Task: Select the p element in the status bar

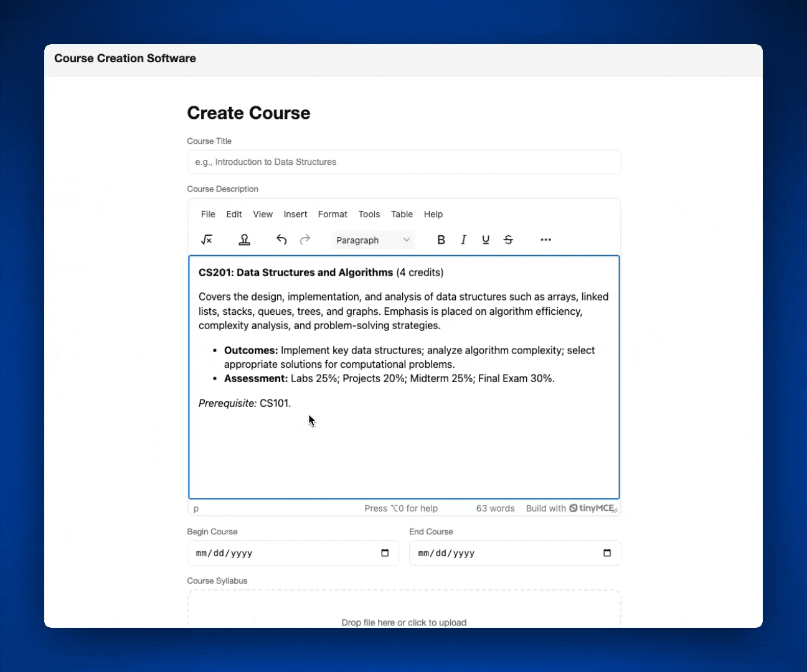Action: point(196,508)
